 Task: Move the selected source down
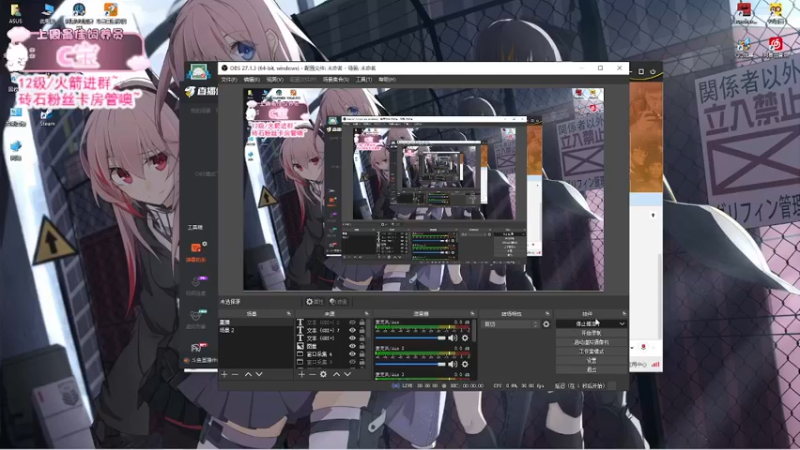point(347,374)
